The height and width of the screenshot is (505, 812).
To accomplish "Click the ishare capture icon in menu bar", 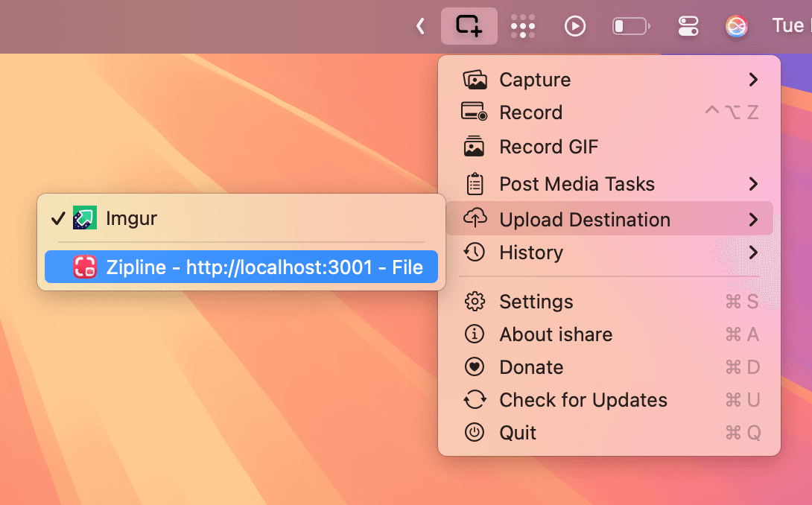I will tap(469, 26).
